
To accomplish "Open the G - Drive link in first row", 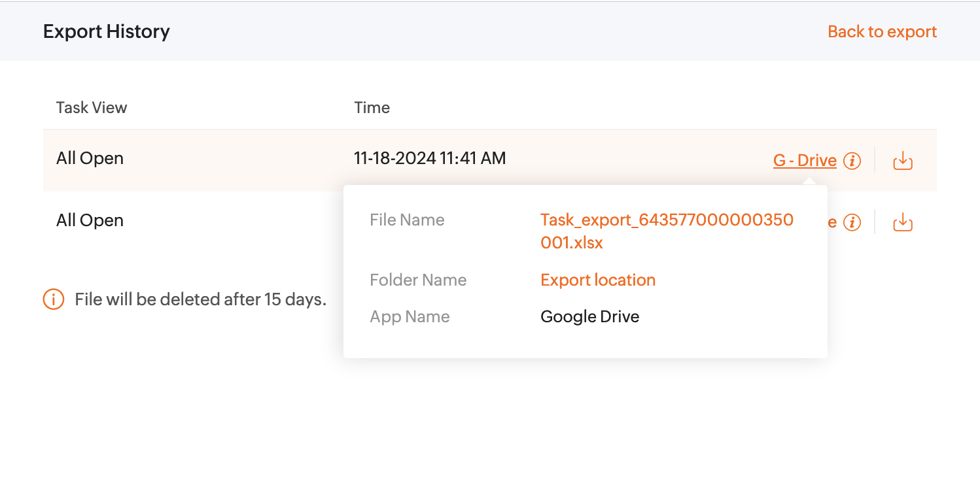I will (804, 160).
